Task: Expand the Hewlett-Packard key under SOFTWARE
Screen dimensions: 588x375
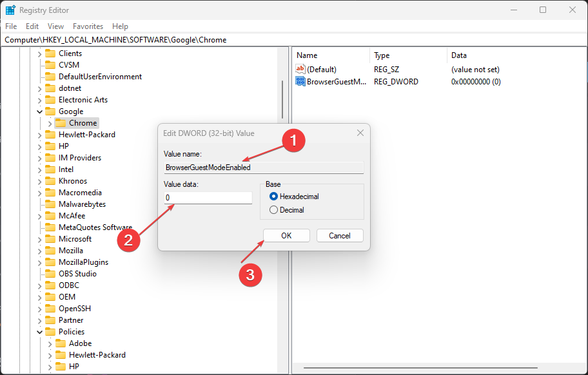Action: point(40,135)
